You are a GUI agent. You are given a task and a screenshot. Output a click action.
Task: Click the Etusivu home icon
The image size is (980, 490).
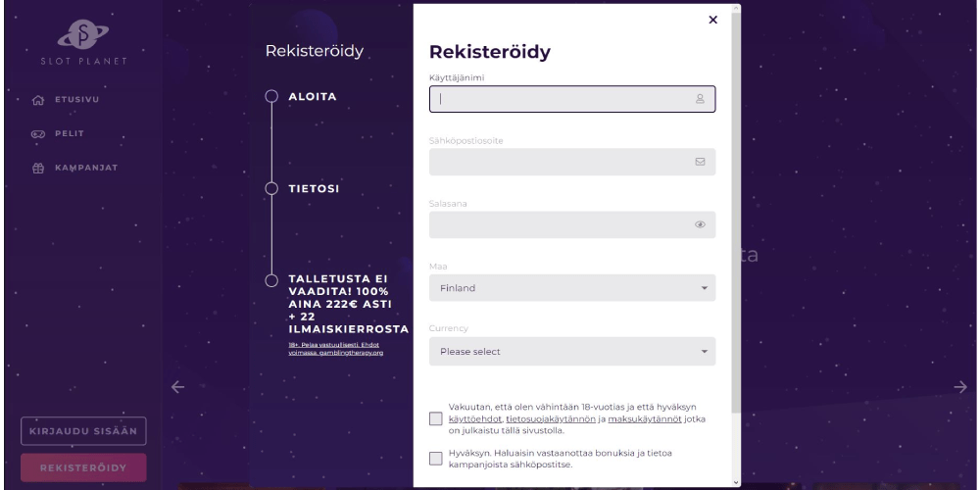(x=38, y=100)
